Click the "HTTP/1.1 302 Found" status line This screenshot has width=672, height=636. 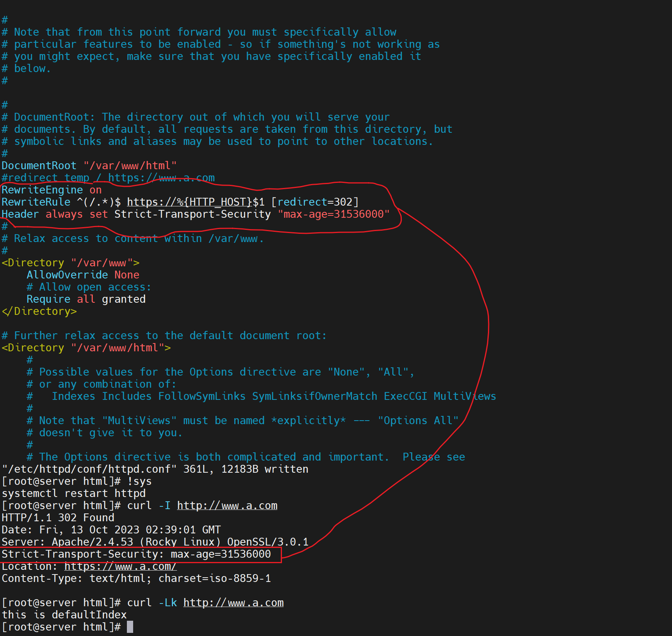(58, 518)
